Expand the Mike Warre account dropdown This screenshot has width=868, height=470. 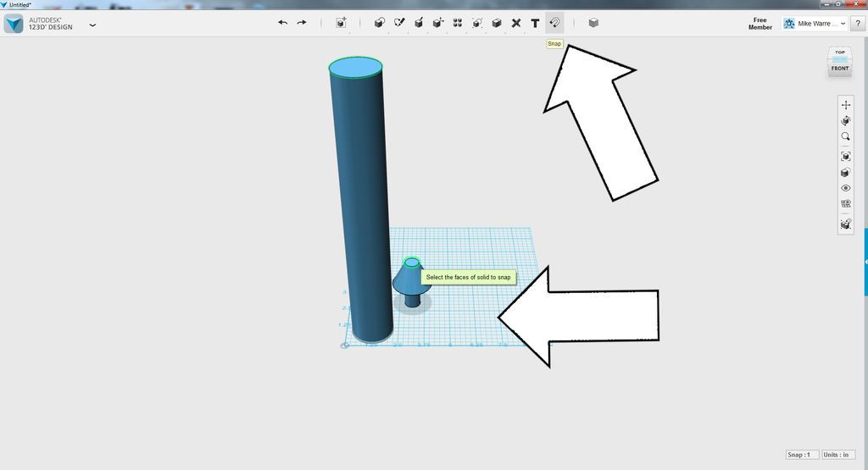click(815, 24)
